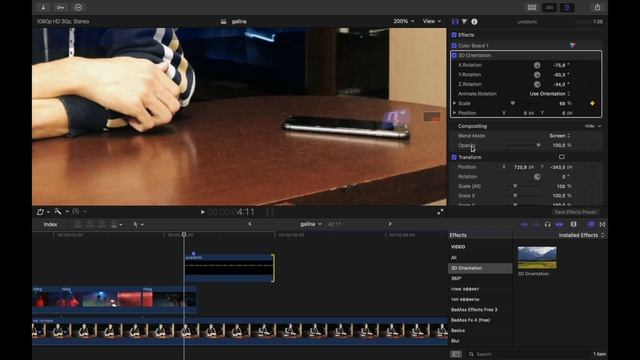Click the Z Rotation dial

coord(537,84)
